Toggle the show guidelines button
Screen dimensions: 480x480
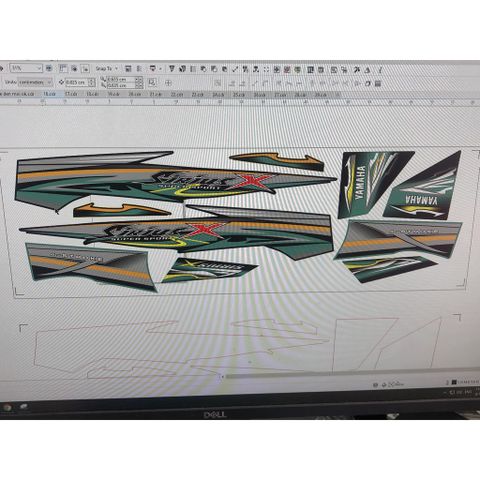coord(85,69)
